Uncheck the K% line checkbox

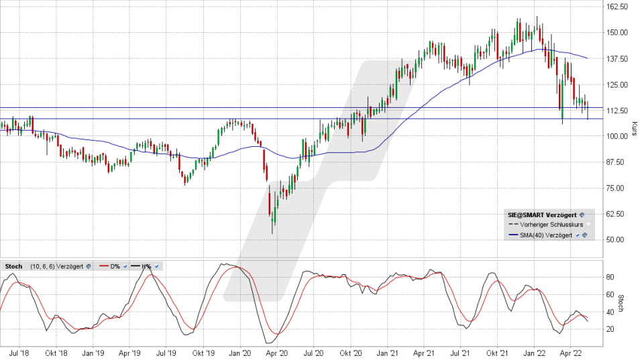pos(156,266)
